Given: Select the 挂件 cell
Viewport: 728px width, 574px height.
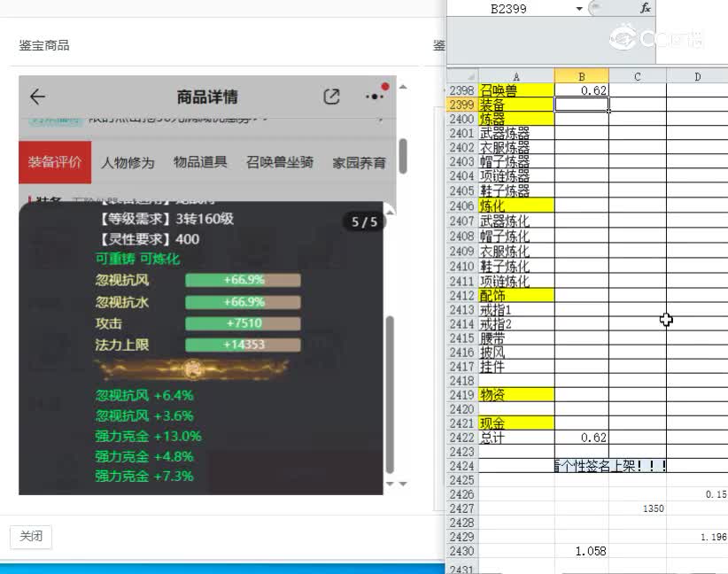Looking at the screenshot, I should [x=516, y=367].
